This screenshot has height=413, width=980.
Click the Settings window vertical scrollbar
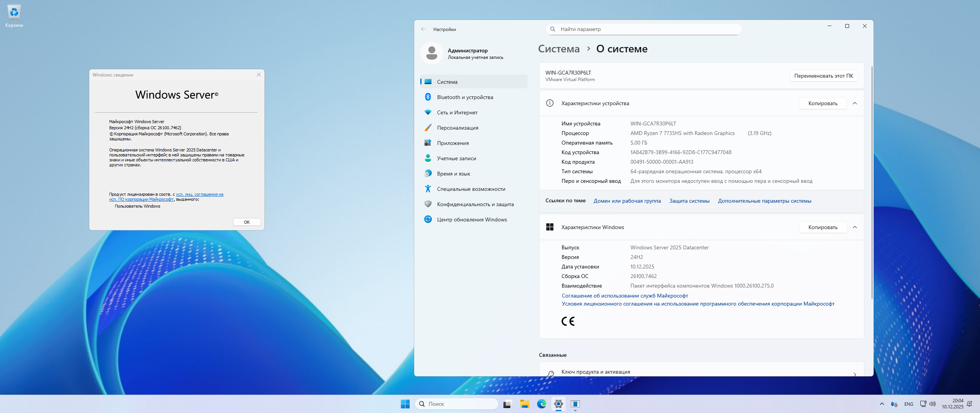click(x=872, y=183)
